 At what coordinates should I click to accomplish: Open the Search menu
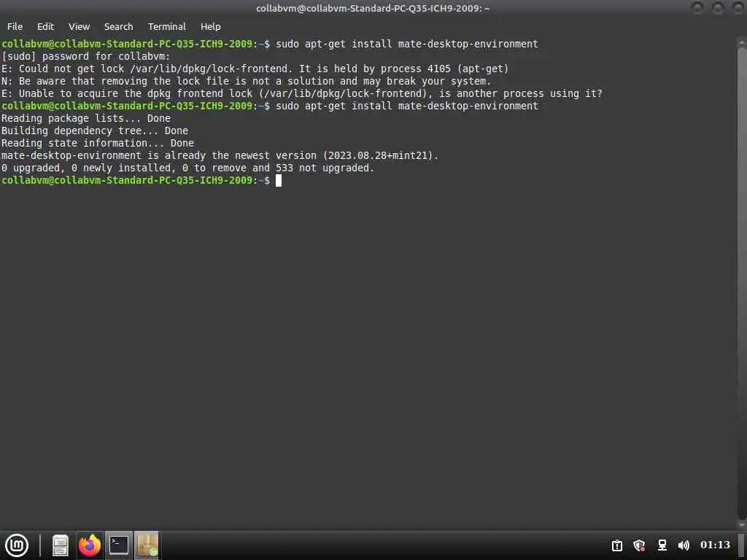tap(119, 27)
